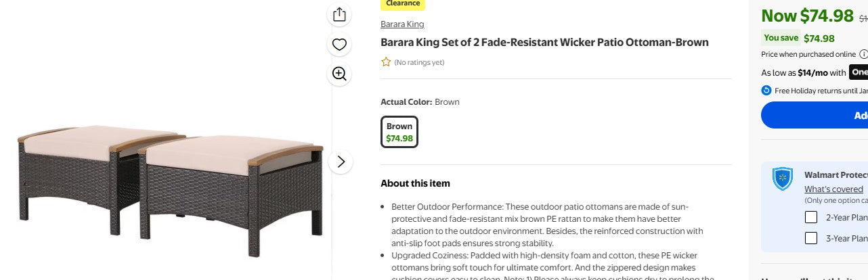Open the What's covered link
Screen dimensions: 868x280
(833, 189)
